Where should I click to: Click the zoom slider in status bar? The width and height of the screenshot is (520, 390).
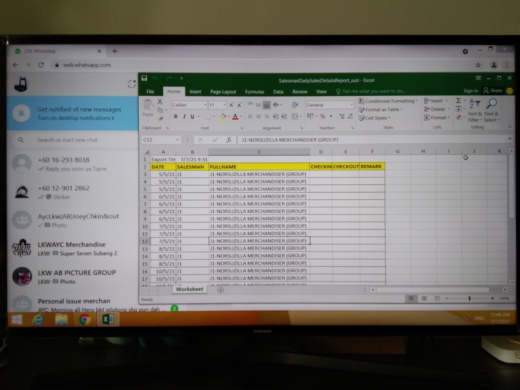(x=469, y=299)
